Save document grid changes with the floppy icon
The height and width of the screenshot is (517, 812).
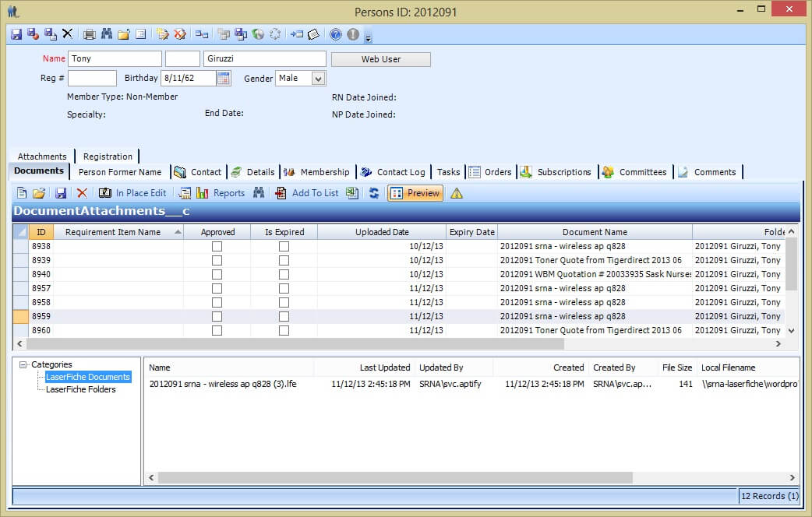[x=61, y=193]
